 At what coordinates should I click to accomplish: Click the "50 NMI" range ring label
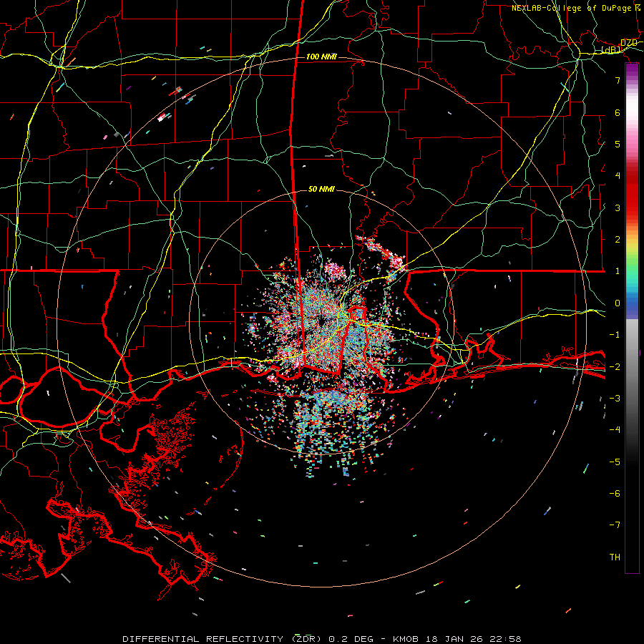coord(321,189)
